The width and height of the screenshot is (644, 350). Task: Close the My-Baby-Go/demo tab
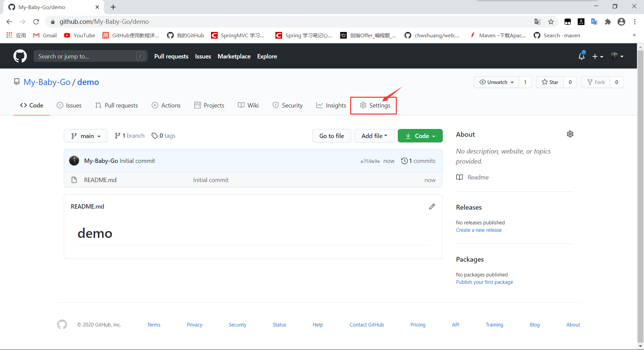[97, 7]
